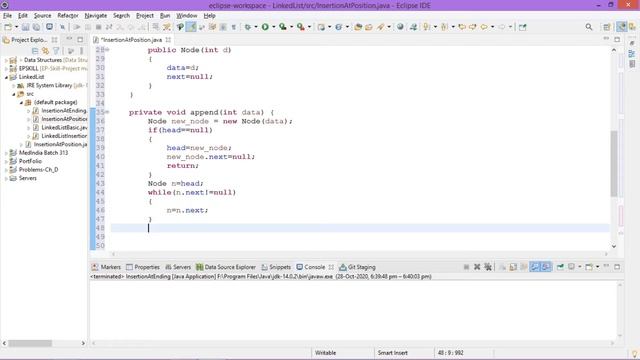Click the Save All toolbar icon
Screen dimensions: 640x360
[36, 27]
